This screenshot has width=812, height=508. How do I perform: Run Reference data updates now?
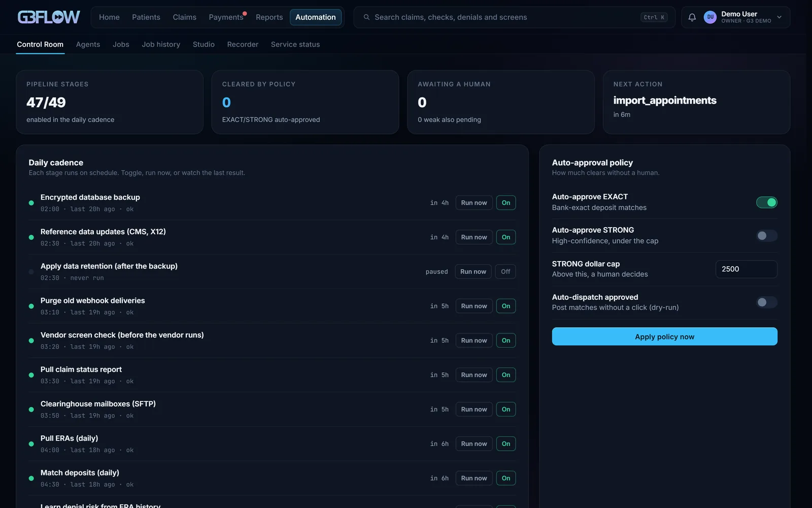(x=474, y=237)
